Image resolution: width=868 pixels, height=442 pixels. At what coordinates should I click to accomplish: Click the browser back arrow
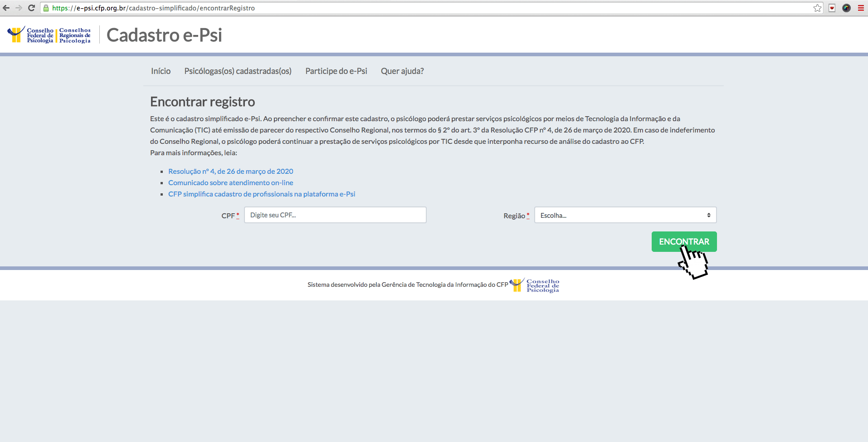6,8
